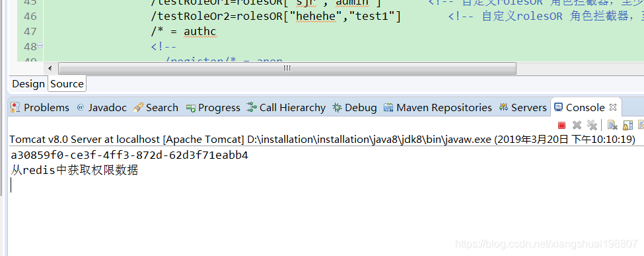Click the session ID line a30859f0-ce3f-4ff3-872d-62d3f71eabb4
The height and width of the screenshot is (256, 644).
(129, 155)
